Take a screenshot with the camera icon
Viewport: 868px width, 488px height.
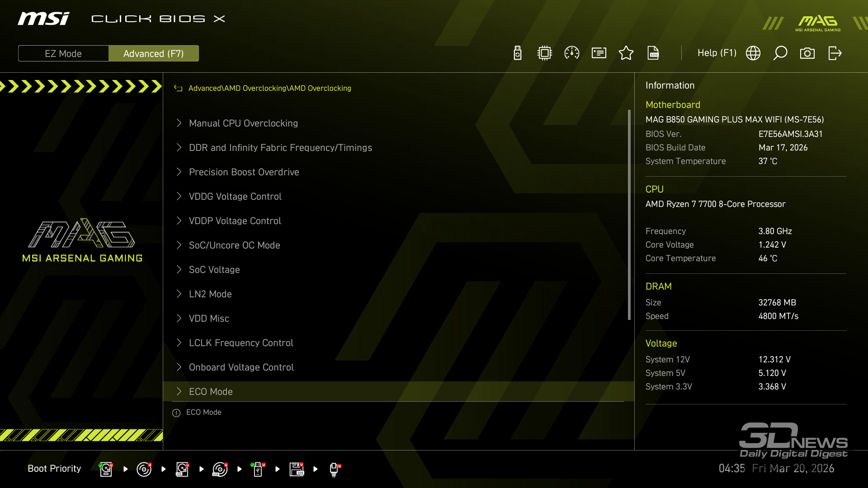click(807, 53)
